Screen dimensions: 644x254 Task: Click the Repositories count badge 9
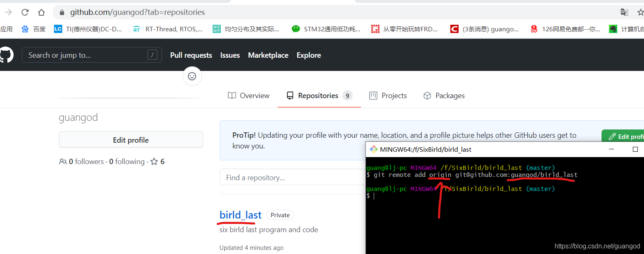pos(347,96)
